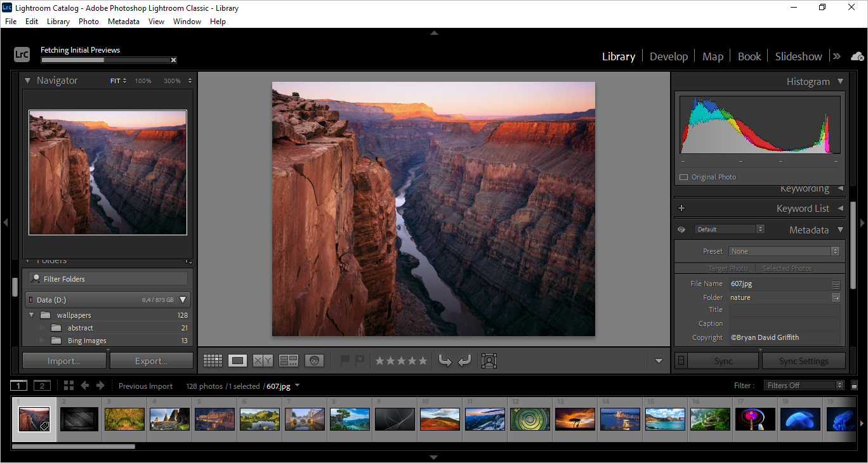This screenshot has height=463, width=868.
Task: Select filmstrip thumbnail number 12
Action: tap(530, 419)
